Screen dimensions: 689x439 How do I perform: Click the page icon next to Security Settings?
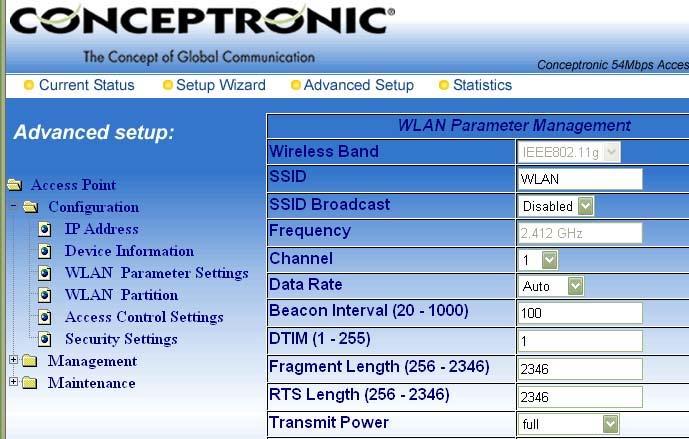click(x=44, y=339)
